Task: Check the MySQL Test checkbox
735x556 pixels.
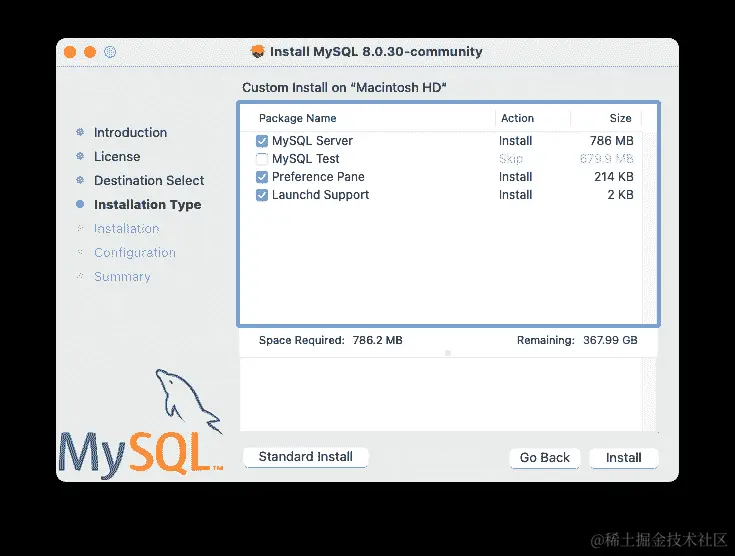Action: tap(262, 159)
